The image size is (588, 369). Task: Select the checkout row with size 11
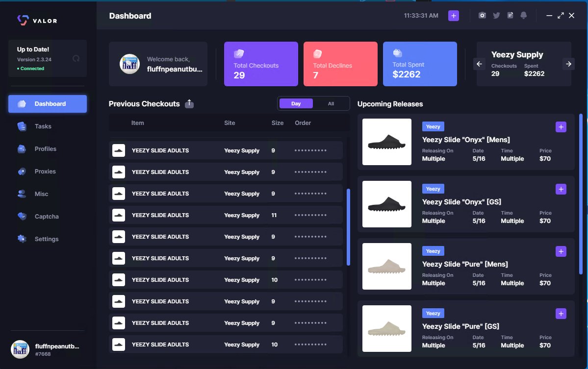[226, 215]
